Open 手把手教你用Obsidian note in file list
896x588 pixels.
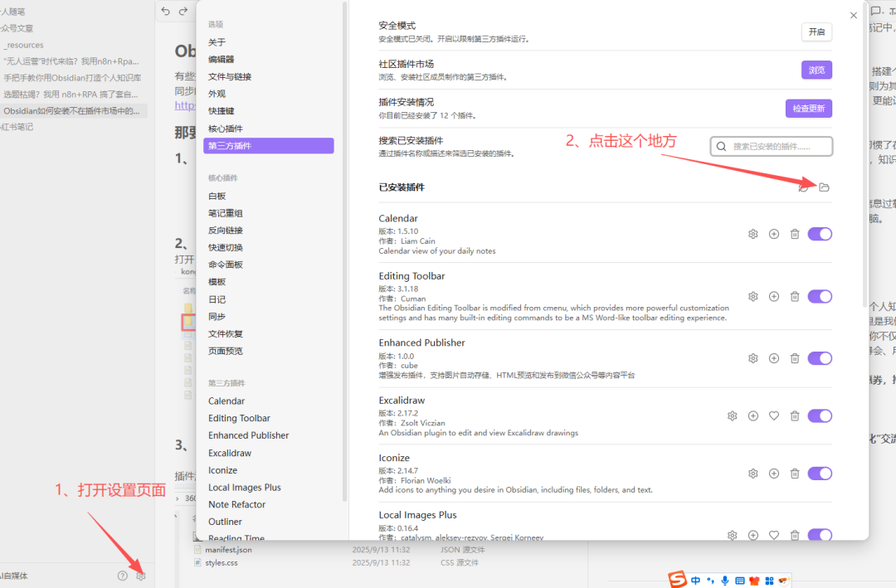72,78
